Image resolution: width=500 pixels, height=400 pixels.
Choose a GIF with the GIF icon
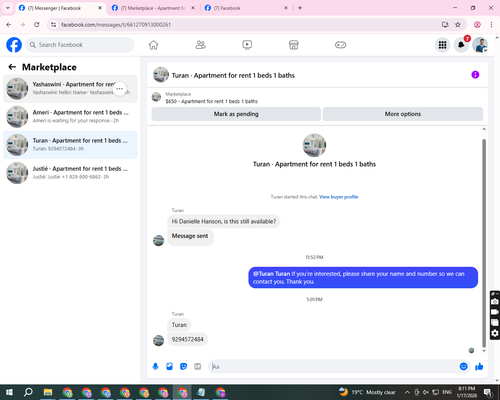click(x=197, y=367)
